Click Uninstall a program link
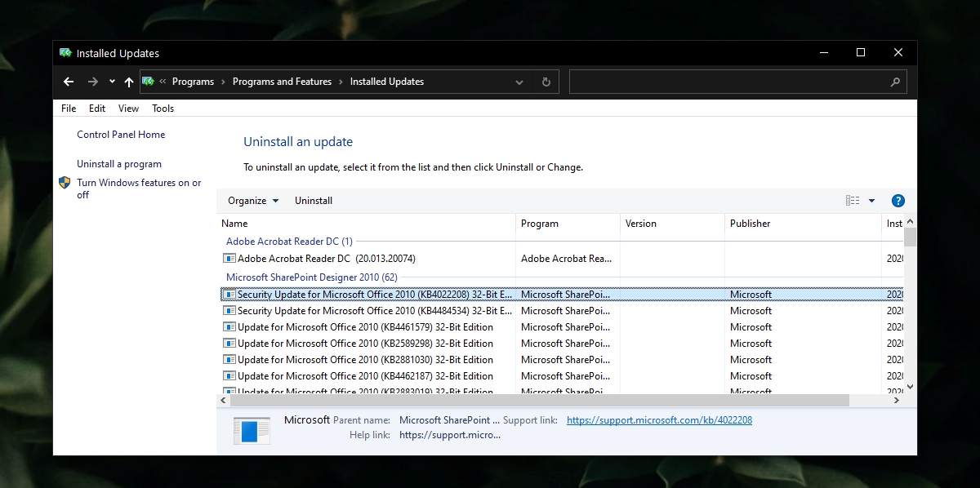 (119, 164)
